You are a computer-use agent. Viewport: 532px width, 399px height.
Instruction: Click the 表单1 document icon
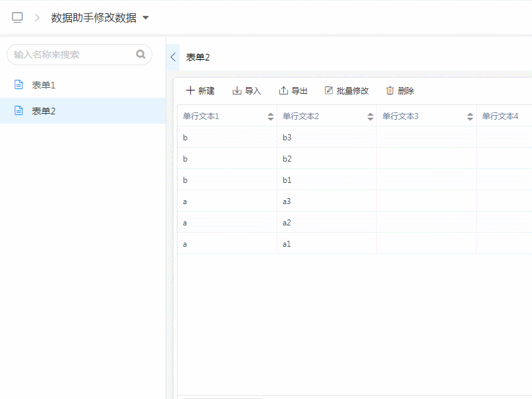click(x=19, y=84)
